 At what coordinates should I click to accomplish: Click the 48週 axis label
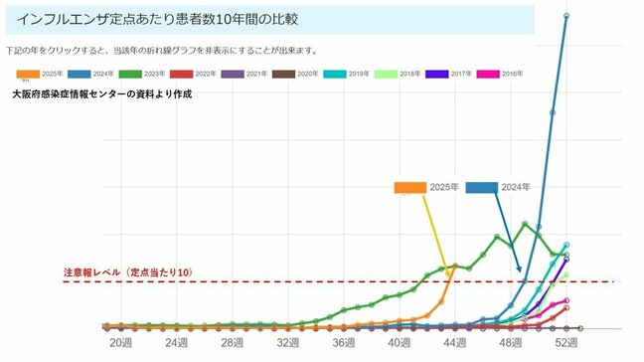point(511,342)
